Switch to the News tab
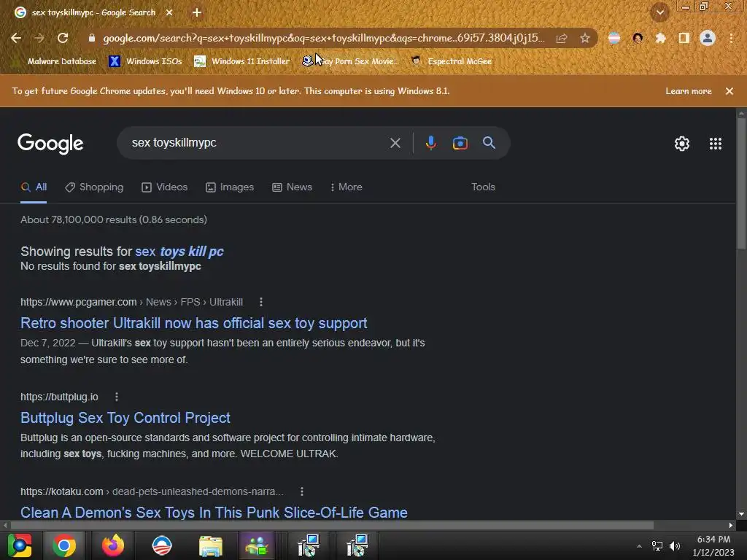Screen dimensions: 747x560 tap(292, 187)
